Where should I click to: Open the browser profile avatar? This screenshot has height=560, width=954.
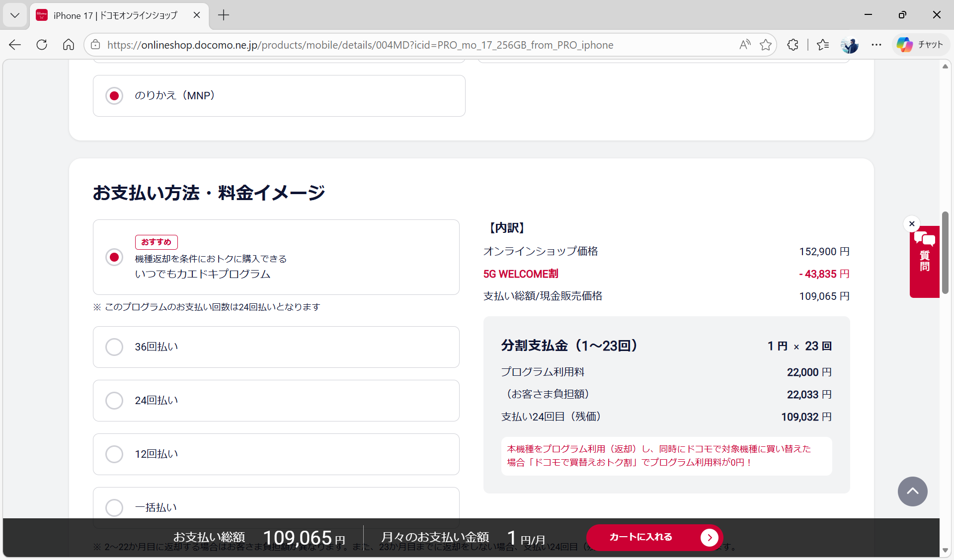850,45
